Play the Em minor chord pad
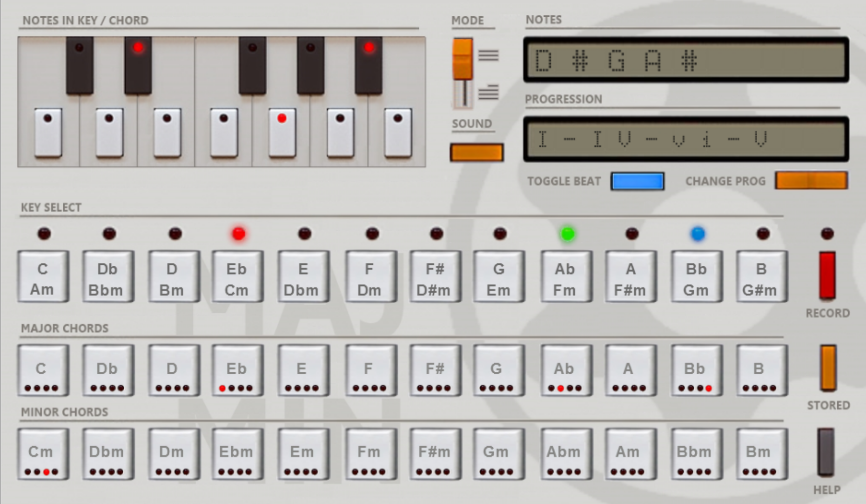This screenshot has width=866, height=504. [303, 454]
